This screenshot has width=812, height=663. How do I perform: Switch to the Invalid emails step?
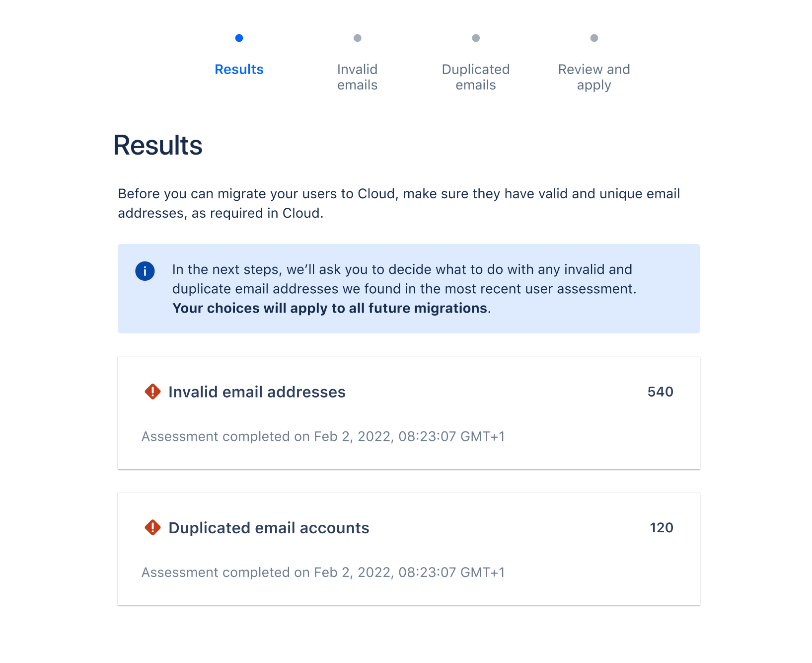358,77
